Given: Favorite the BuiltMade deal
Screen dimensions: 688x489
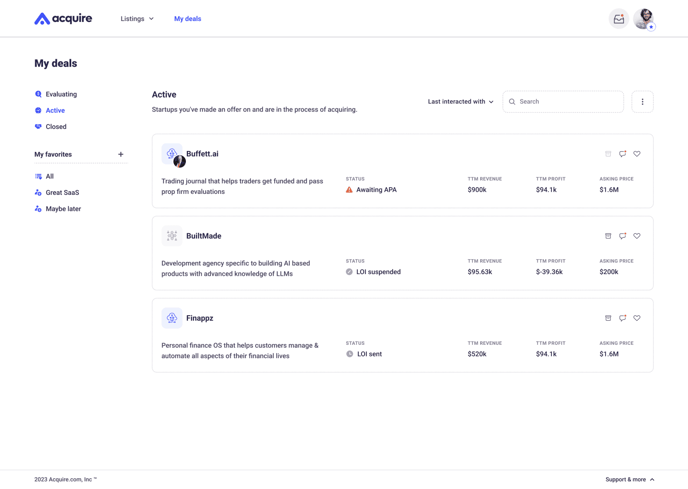Looking at the screenshot, I should (x=637, y=236).
